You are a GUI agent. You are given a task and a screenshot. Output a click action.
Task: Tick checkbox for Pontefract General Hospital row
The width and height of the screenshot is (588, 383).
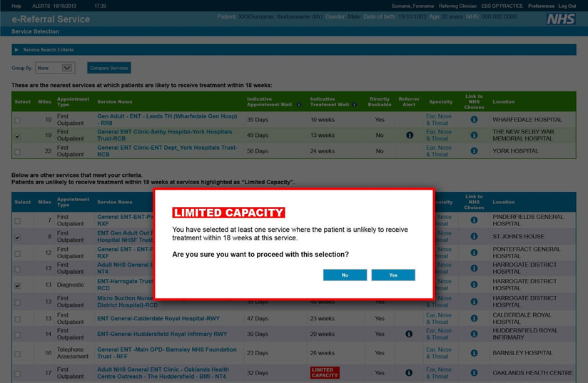pyautogui.click(x=18, y=254)
